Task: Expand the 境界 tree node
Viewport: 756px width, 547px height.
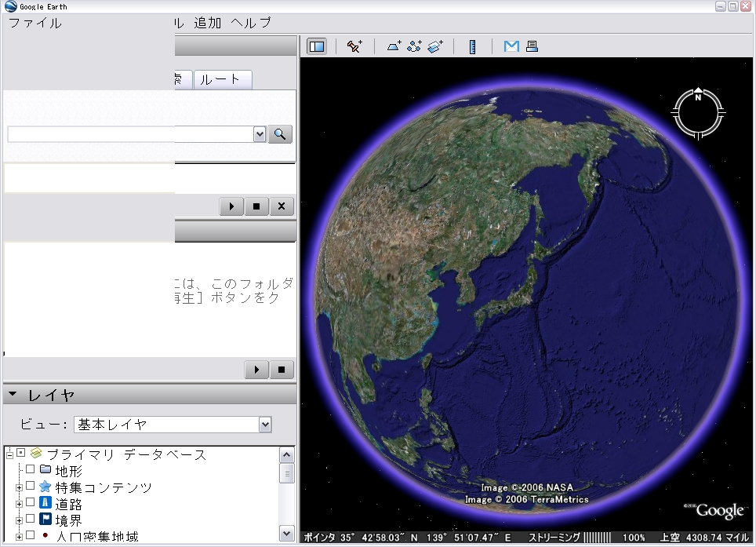Action: click(x=19, y=520)
